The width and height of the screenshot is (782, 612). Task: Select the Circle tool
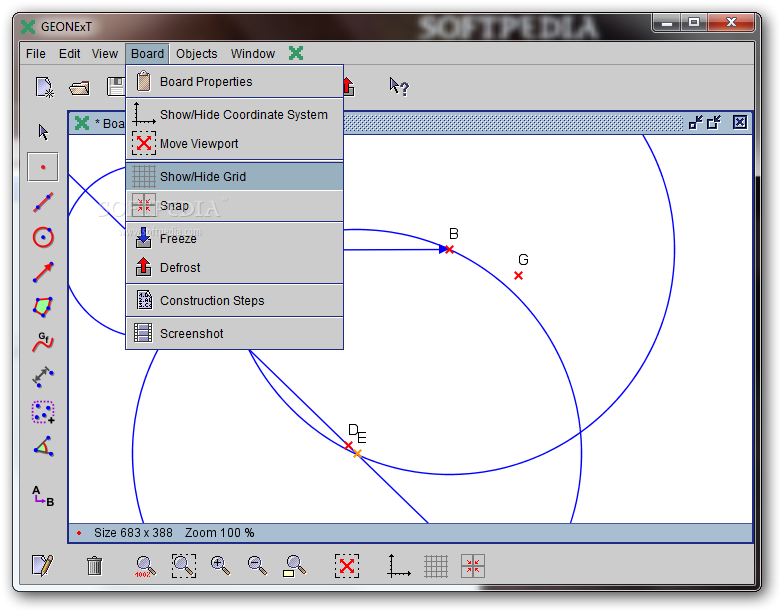point(43,237)
